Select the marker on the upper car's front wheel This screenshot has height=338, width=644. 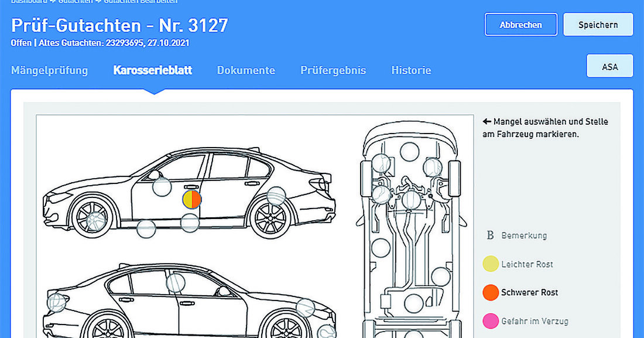95,220
